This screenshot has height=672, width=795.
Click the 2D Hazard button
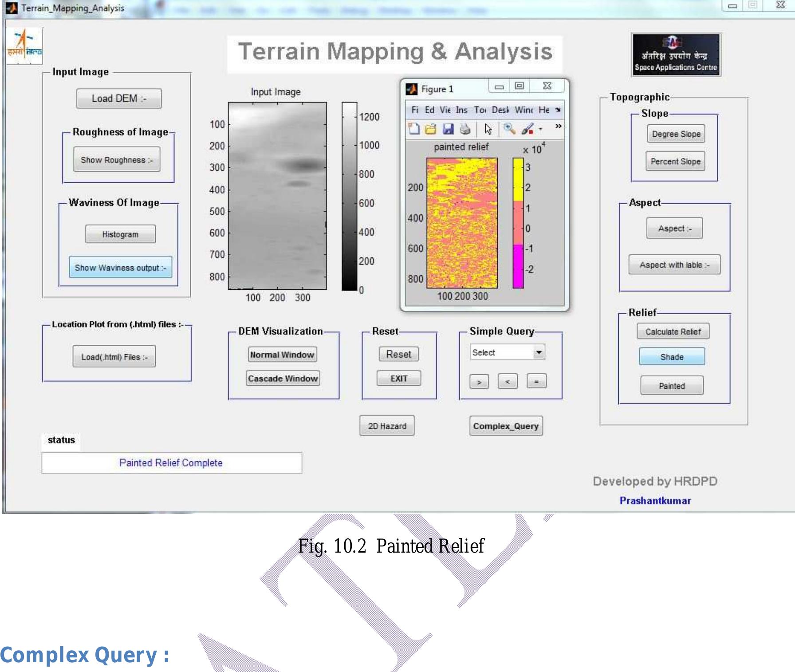click(387, 426)
